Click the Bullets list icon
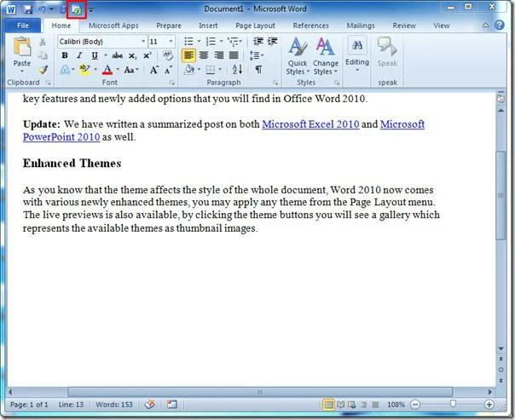Viewport: 515px width, 420px height. 188,42
